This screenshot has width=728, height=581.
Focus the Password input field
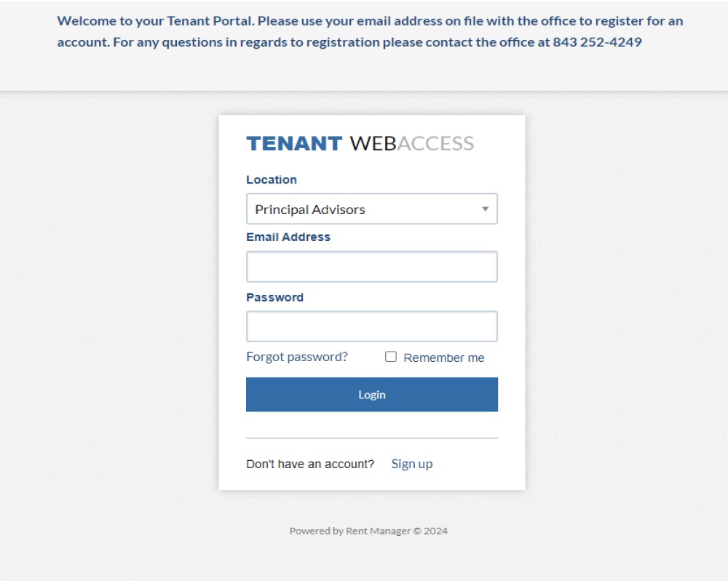371,326
